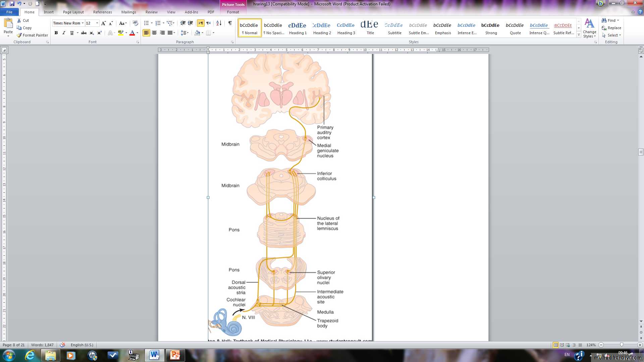Screen dimensions: 644x362
Task: Open the font size dropdown
Action: click(x=97, y=23)
